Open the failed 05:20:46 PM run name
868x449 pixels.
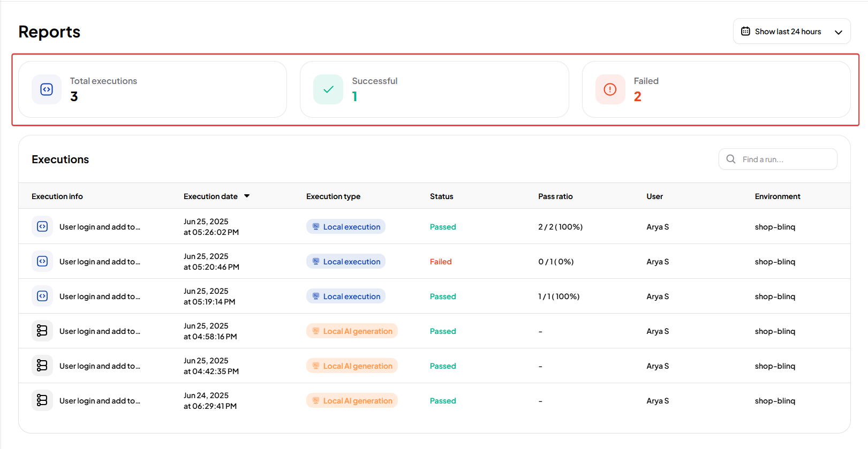(100, 262)
